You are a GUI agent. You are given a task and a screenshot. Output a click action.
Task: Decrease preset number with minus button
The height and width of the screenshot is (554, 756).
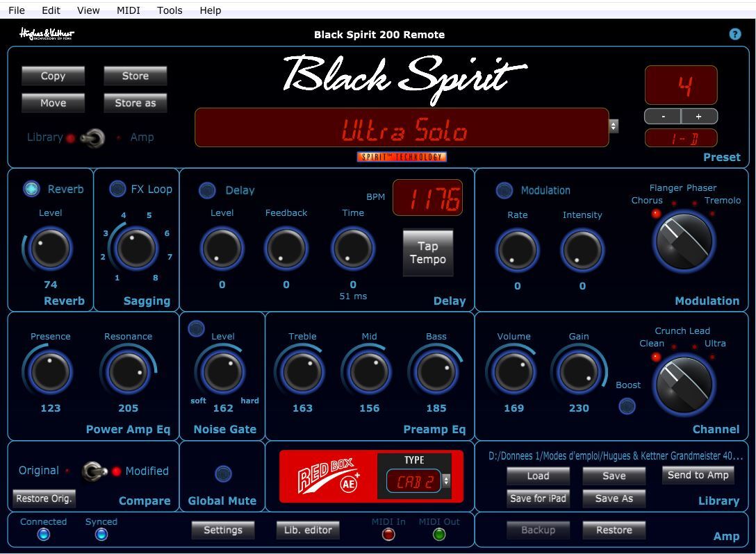click(x=663, y=116)
